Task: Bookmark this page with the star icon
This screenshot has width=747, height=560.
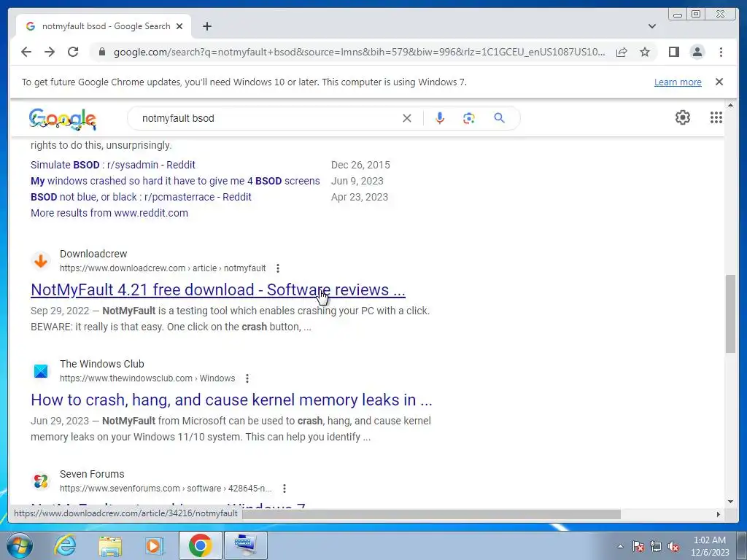Action: click(645, 52)
